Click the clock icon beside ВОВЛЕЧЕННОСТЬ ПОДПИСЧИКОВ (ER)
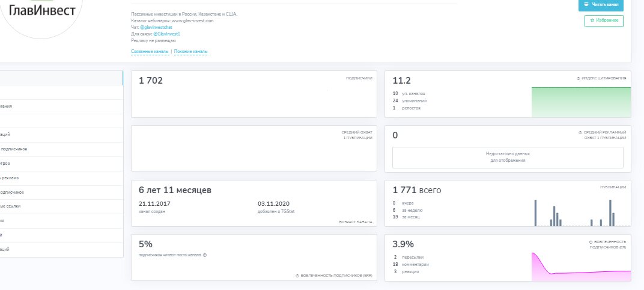Image resolution: width=644 pixels, height=290 pixels. coord(591,242)
